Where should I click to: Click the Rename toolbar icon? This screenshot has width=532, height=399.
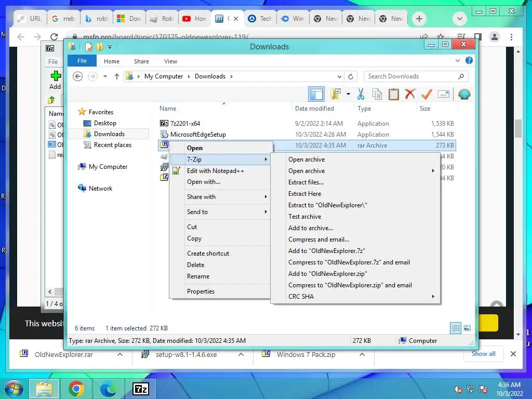click(x=444, y=94)
